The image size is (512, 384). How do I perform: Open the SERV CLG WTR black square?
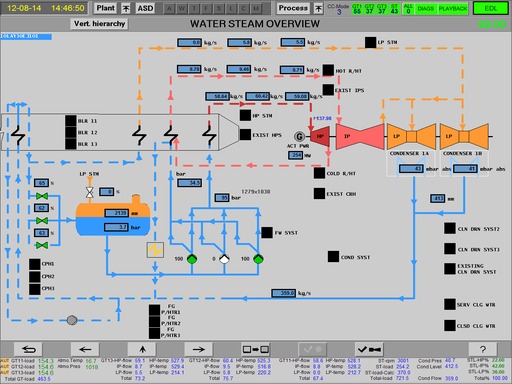(x=450, y=304)
